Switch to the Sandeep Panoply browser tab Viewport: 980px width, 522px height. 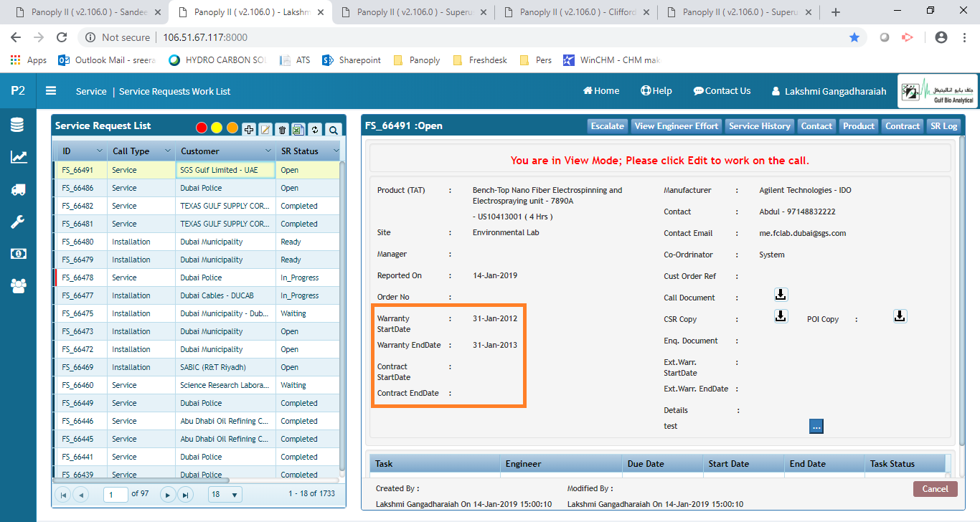[86, 12]
